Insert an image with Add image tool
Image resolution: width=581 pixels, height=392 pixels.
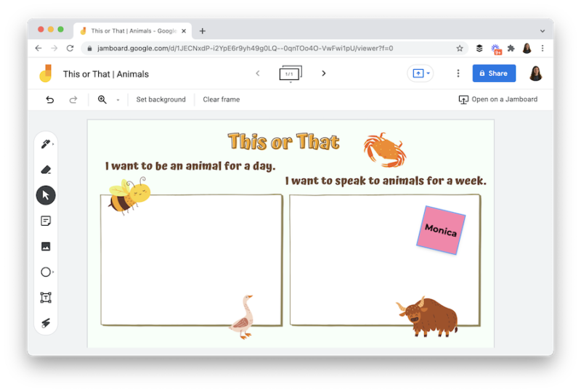46,246
